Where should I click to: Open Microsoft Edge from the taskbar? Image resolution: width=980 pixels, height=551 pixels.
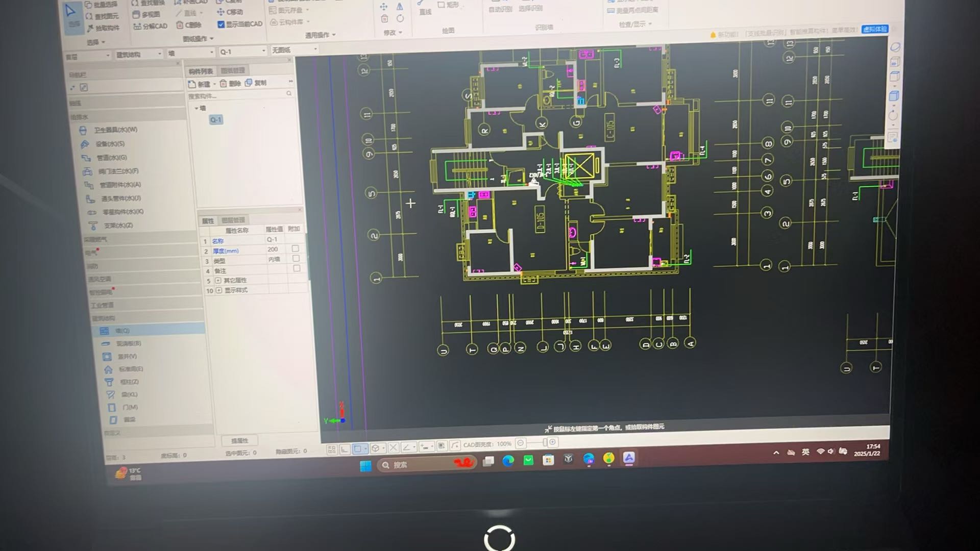[508, 461]
